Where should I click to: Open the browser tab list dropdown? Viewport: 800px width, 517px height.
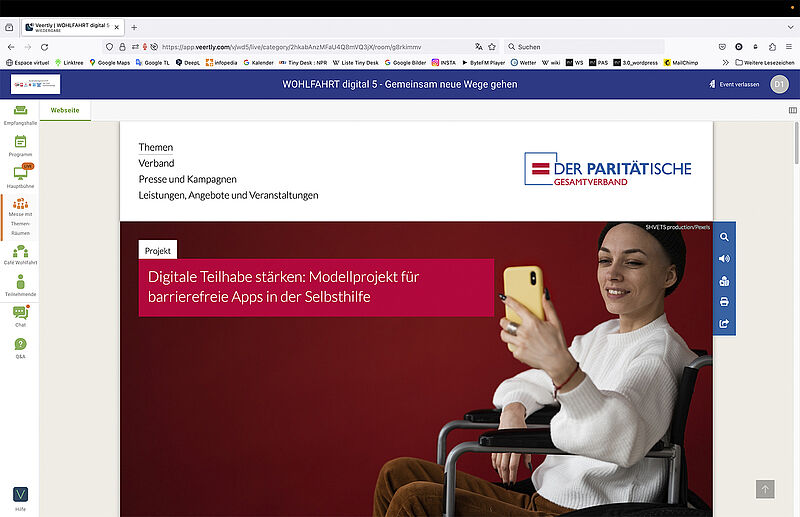point(790,27)
